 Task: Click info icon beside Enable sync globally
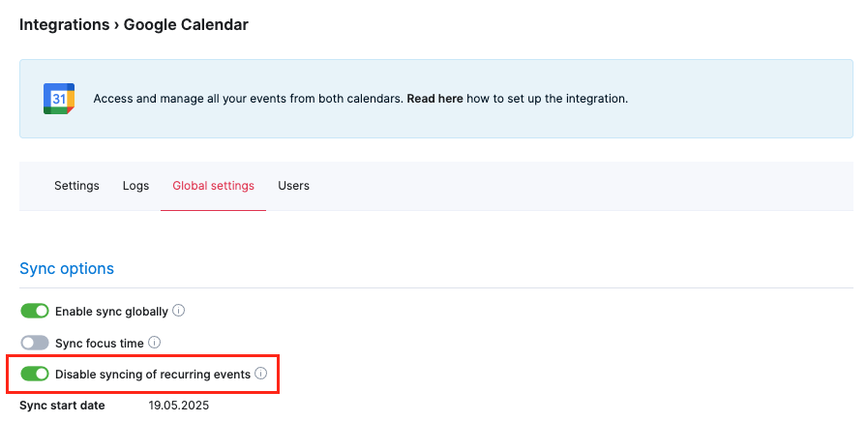179,312
